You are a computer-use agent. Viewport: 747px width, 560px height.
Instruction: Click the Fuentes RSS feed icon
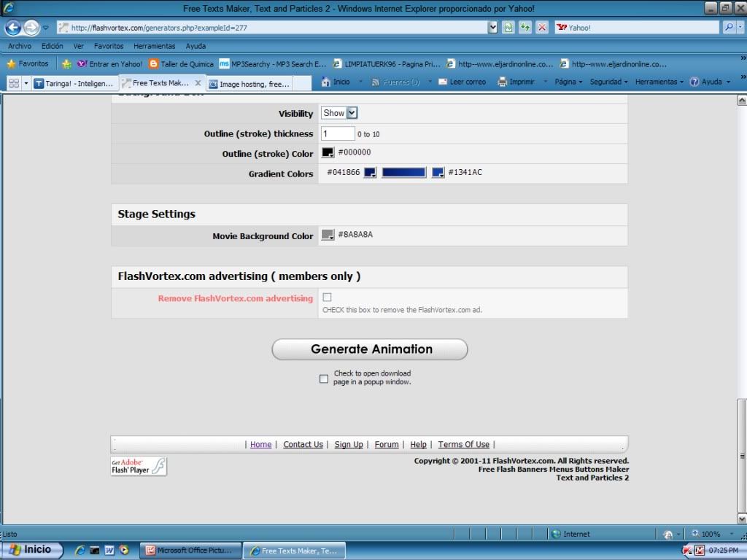(x=376, y=82)
